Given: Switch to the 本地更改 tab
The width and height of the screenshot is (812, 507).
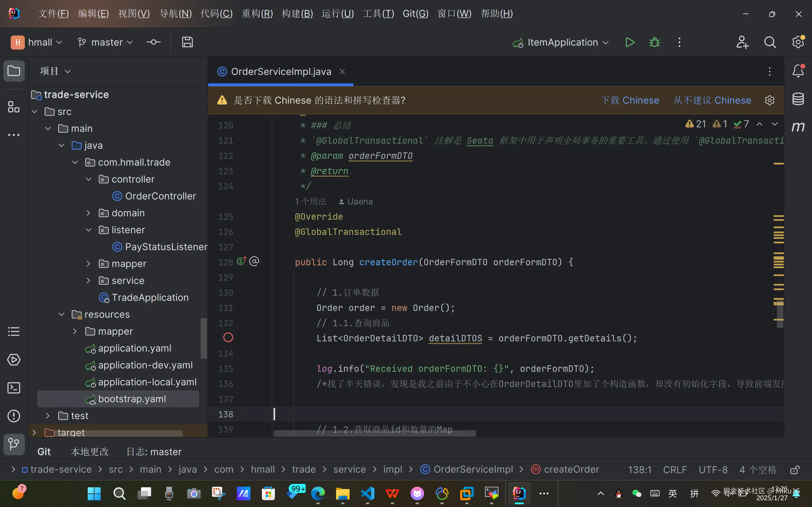Looking at the screenshot, I should point(90,452).
